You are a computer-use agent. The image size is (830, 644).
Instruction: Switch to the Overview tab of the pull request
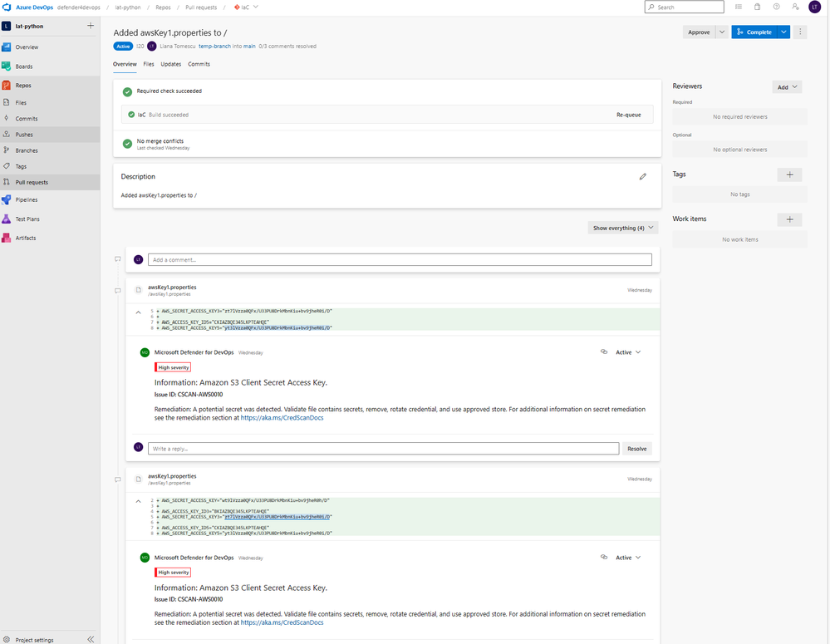pyautogui.click(x=125, y=64)
